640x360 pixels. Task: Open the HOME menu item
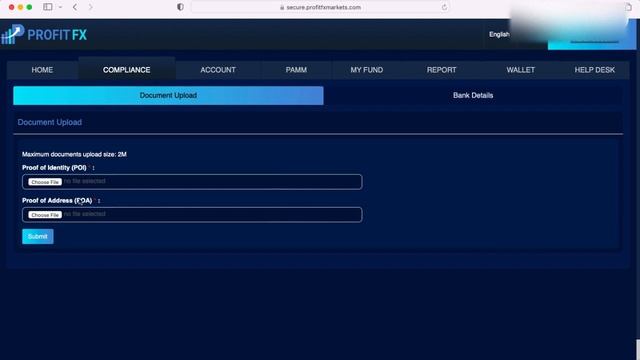42,70
